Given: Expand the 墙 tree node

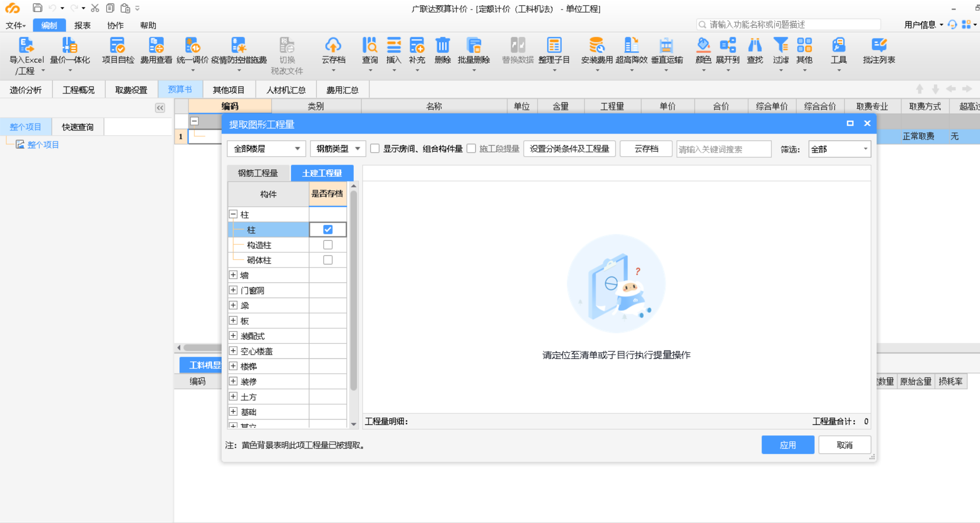Looking at the screenshot, I should tap(233, 275).
